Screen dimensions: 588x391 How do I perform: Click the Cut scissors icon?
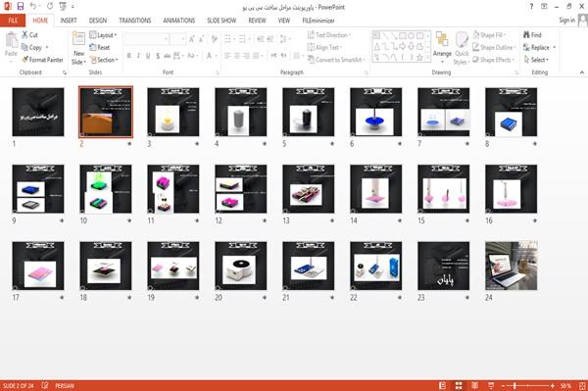click(x=24, y=35)
